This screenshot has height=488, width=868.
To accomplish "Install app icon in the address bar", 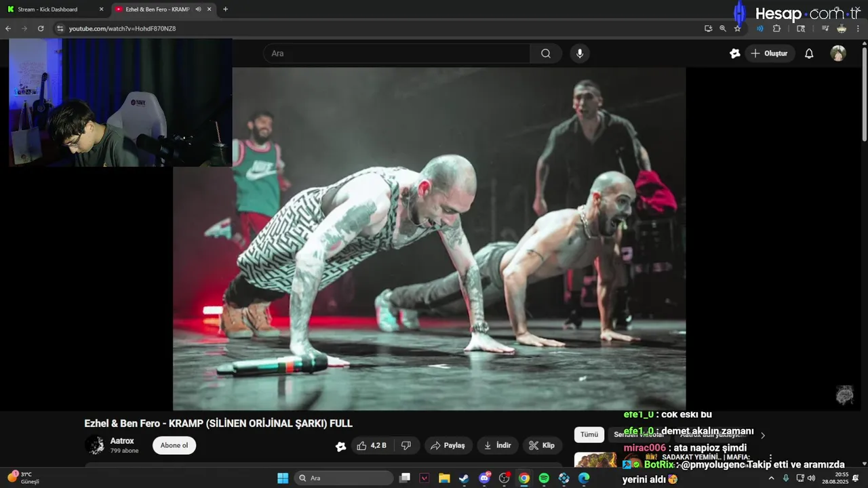I will [x=708, y=28].
